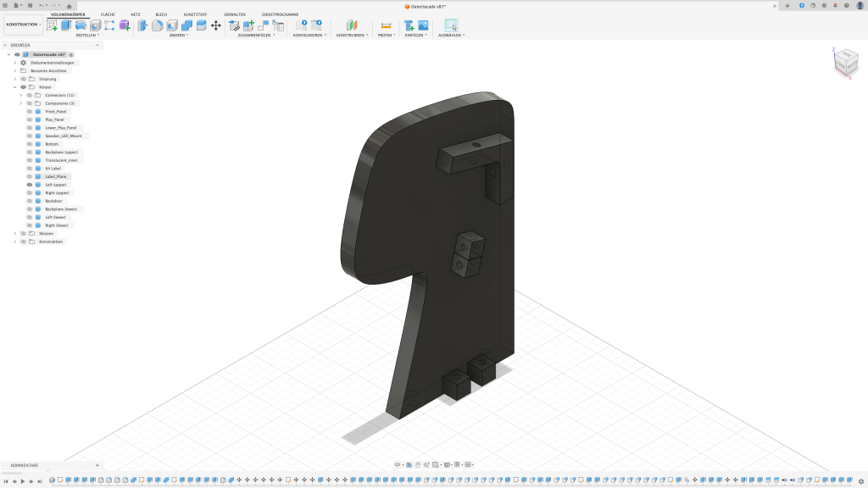Open the BLECH ribbon tab

pyautogui.click(x=161, y=14)
